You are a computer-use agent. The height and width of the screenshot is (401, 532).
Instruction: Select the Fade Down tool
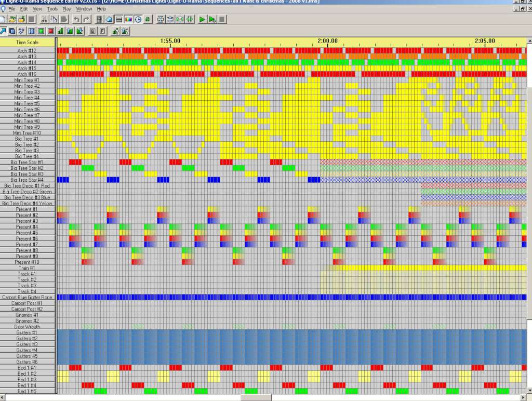pos(79,31)
